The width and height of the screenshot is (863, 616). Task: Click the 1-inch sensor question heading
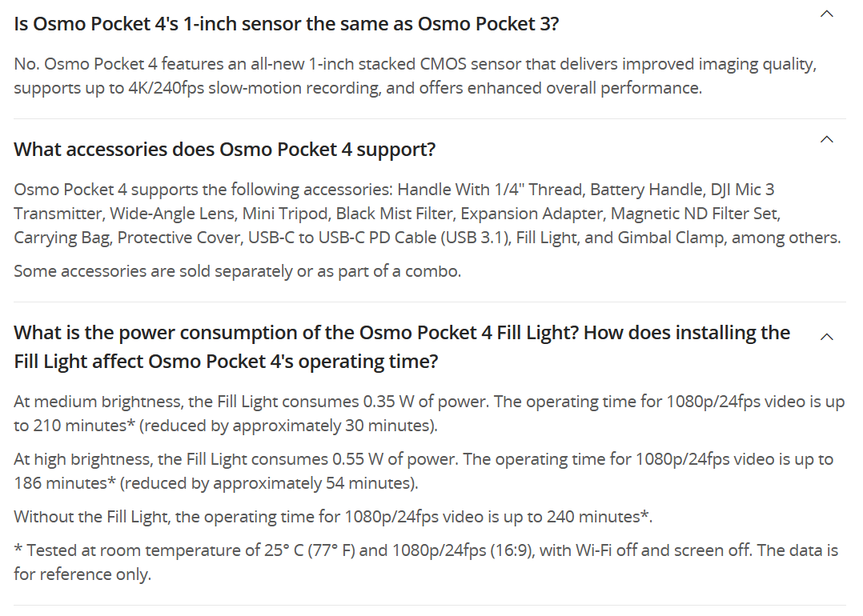286,23
